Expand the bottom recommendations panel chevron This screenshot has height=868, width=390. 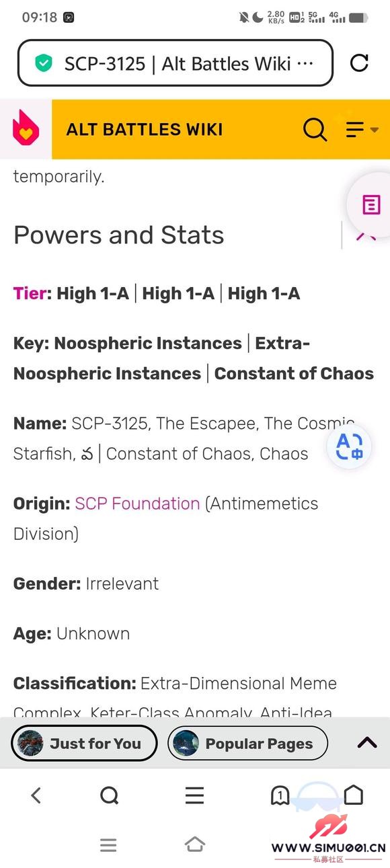click(367, 743)
